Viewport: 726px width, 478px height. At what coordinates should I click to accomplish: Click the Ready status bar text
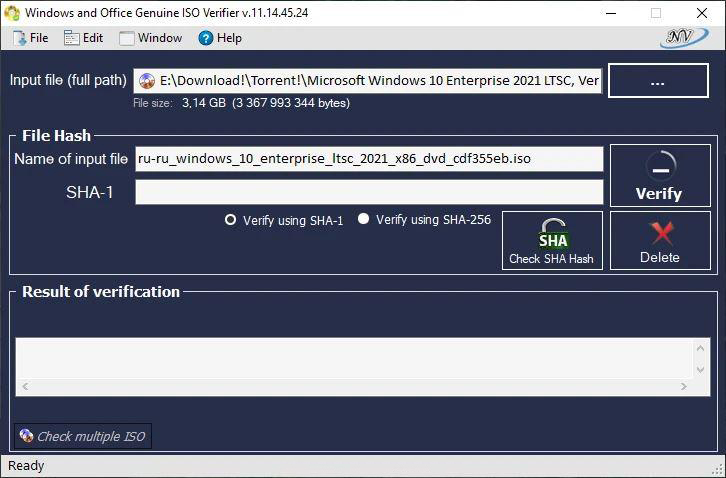pos(26,465)
